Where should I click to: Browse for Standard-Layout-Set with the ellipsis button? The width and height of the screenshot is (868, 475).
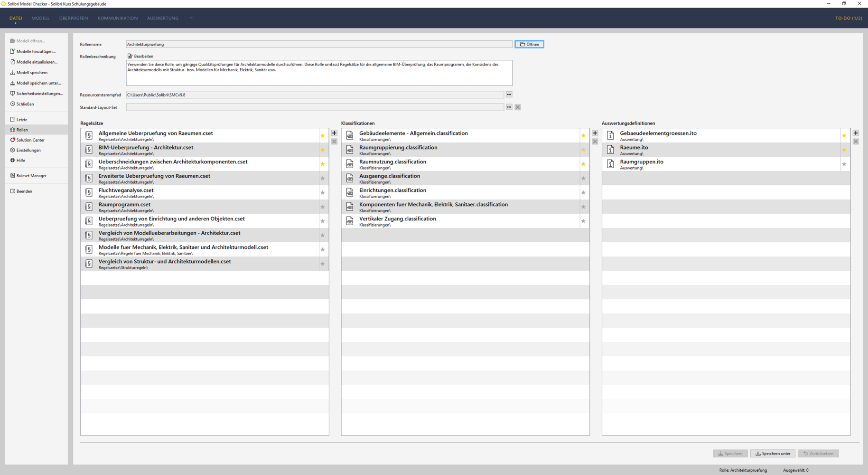(509, 107)
